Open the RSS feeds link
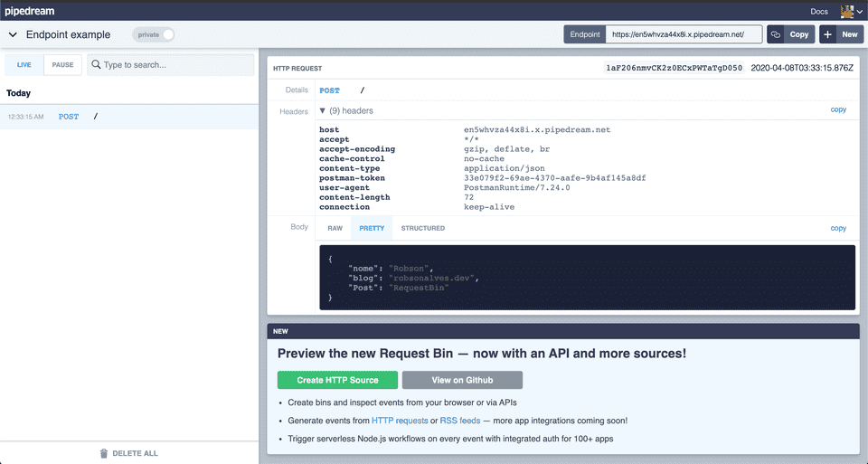 click(x=460, y=421)
